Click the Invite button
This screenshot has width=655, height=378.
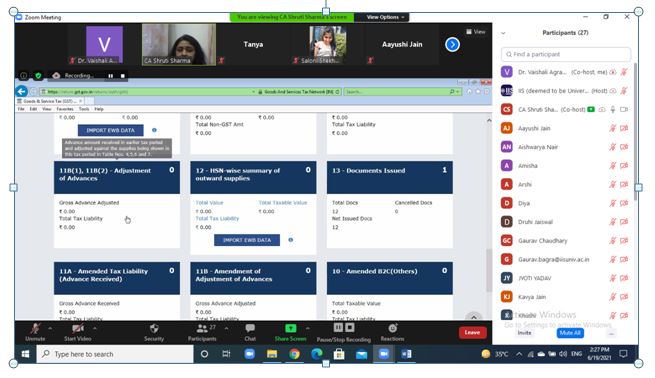(x=524, y=333)
